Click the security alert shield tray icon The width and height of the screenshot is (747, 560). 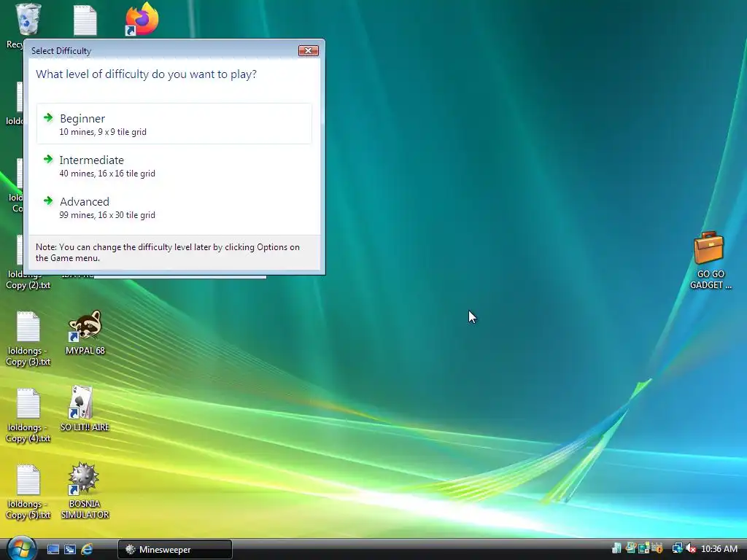coord(657,548)
